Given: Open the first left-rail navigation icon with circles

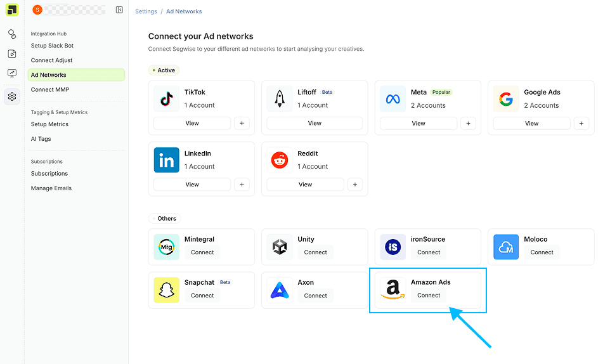Looking at the screenshot, I should click(x=12, y=34).
